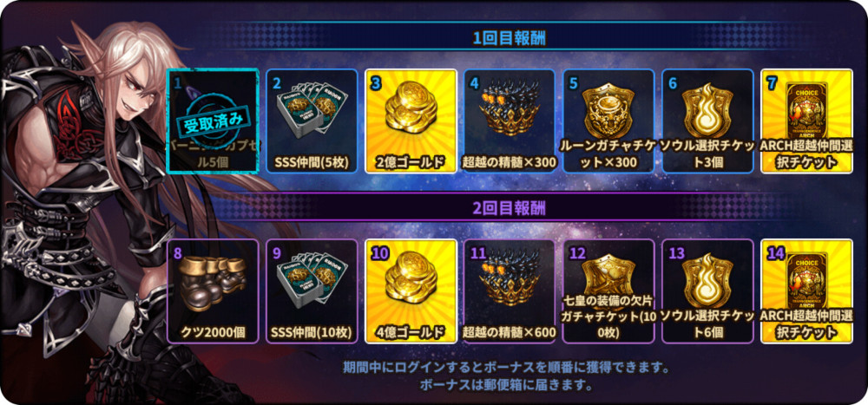Select the ルーンガチャチケット×300 reward
868x405 pixels.
click(608, 121)
